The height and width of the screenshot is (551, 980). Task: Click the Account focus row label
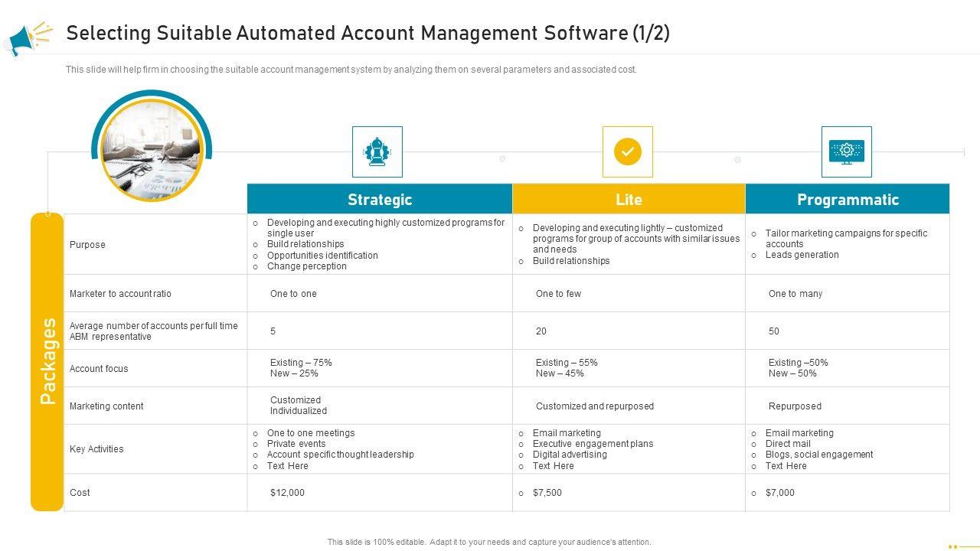[x=99, y=369]
